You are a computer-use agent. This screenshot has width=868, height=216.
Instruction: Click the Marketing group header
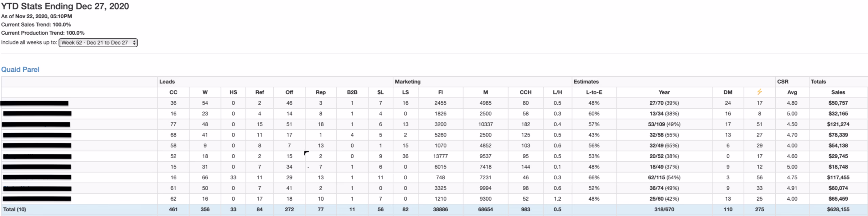pos(407,82)
